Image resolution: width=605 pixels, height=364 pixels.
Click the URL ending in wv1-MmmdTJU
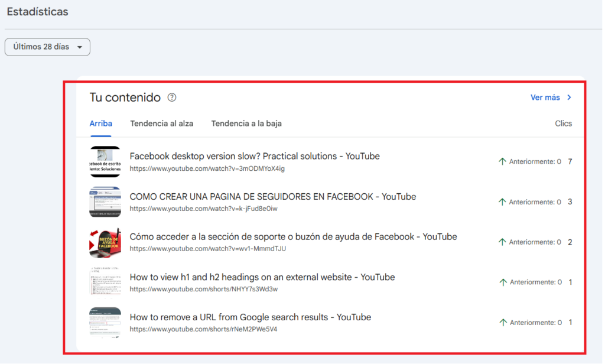[207, 249]
